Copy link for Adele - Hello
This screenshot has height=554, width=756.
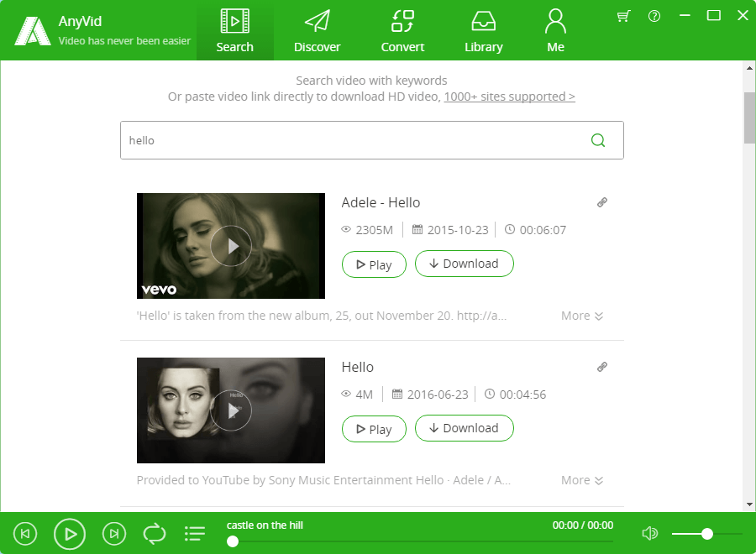click(x=601, y=202)
